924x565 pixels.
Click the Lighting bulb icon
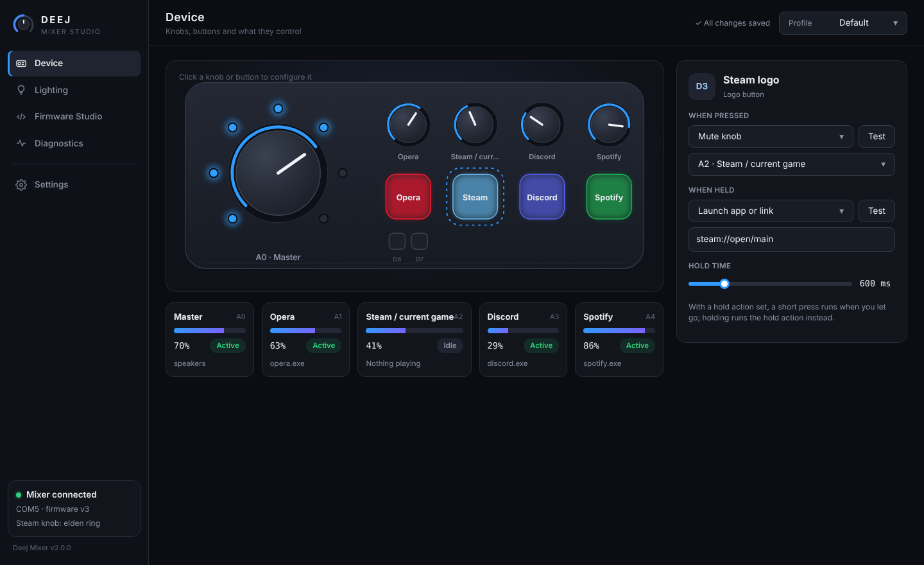[21, 90]
